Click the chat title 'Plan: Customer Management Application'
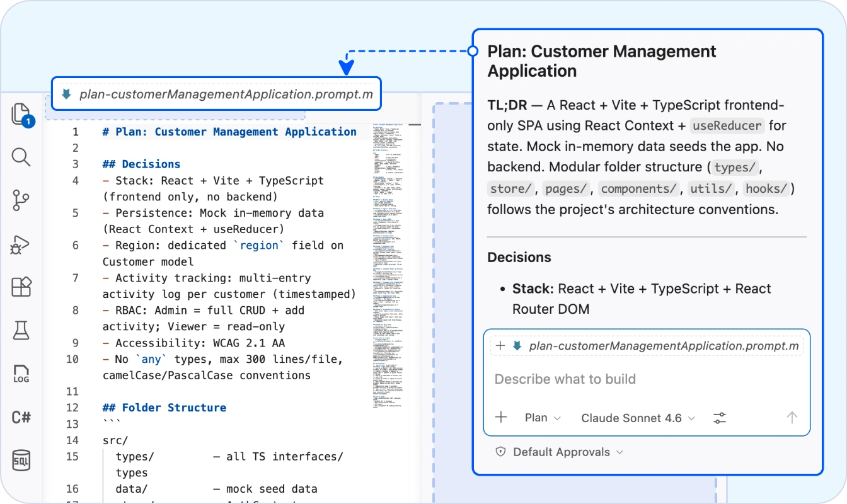This screenshot has height=504, width=847. coord(602,61)
